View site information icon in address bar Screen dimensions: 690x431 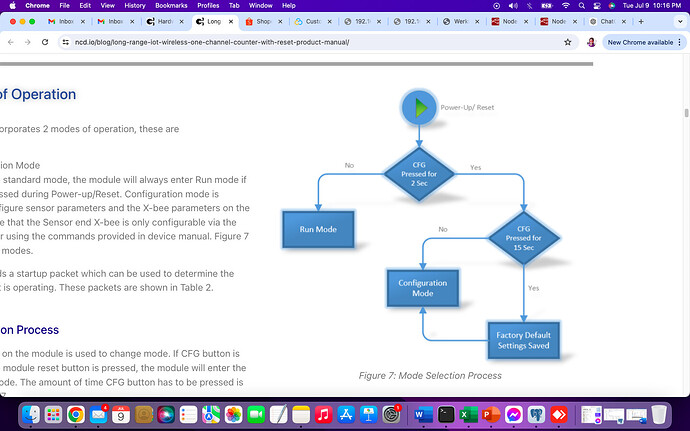[x=65, y=42]
